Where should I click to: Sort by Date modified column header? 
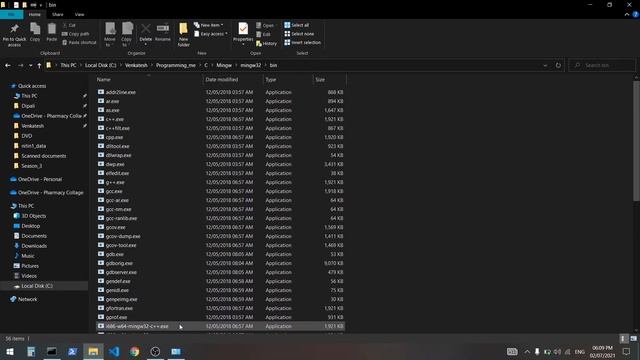coord(233,80)
